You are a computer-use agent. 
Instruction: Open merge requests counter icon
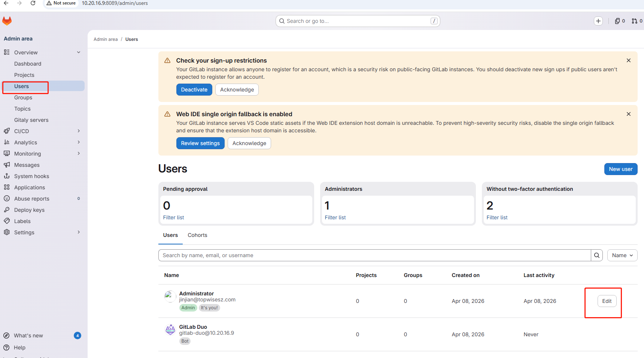(637, 21)
